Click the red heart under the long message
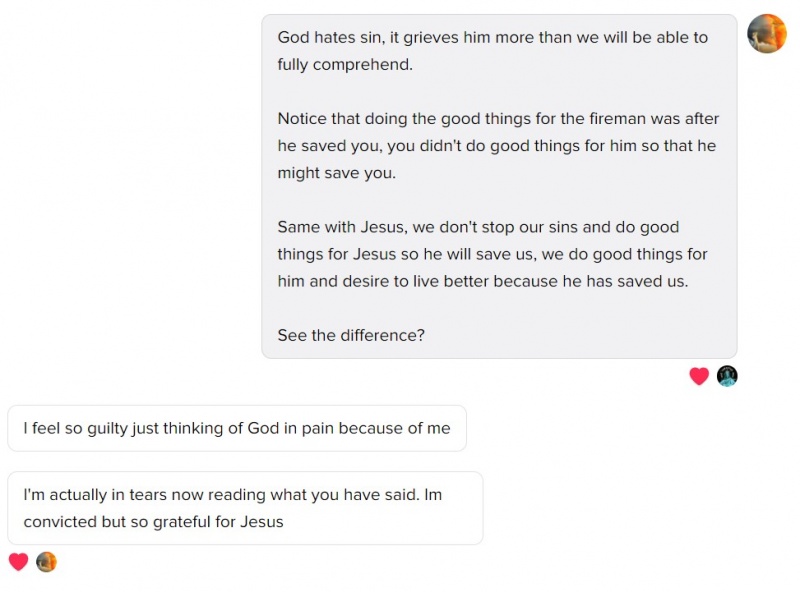The width and height of the screenshot is (800, 592). [699, 376]
